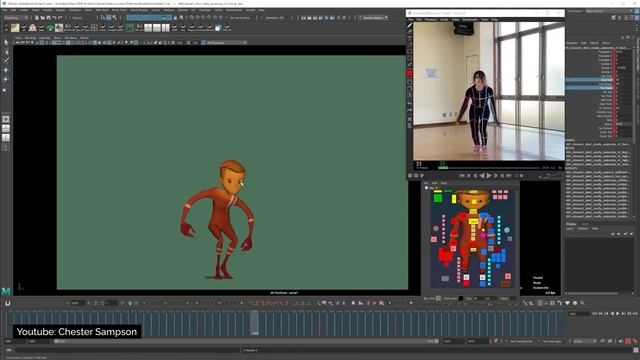The height and width of the screenshot is (360, 640).
Task: Play the reference video in reverse
Action: tap(482, 176)
